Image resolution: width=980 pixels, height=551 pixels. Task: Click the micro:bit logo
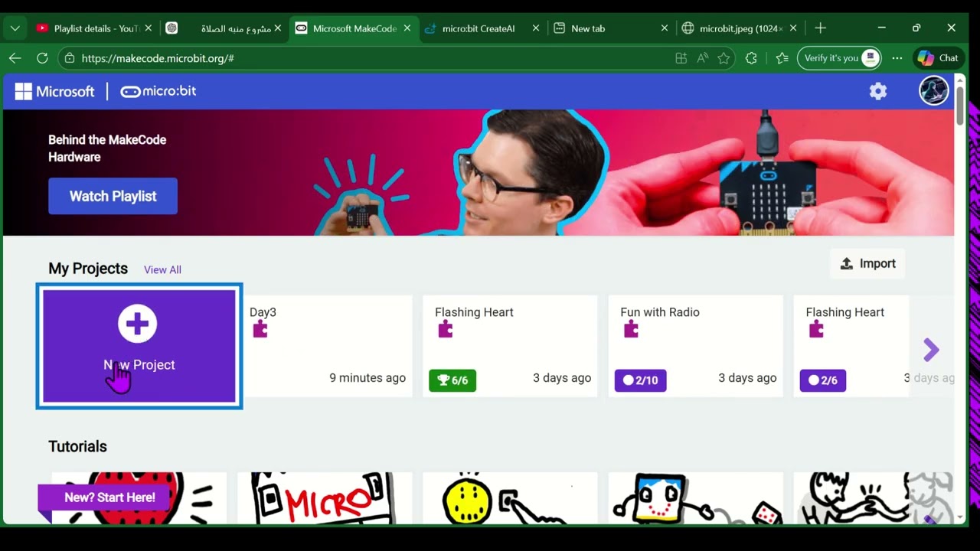click(158, 91)
